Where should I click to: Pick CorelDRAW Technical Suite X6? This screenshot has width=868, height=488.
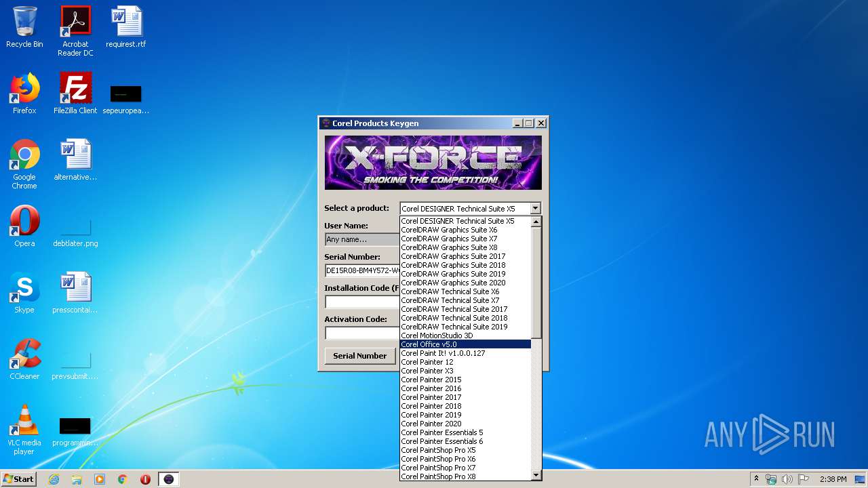[x=465, y=291]
